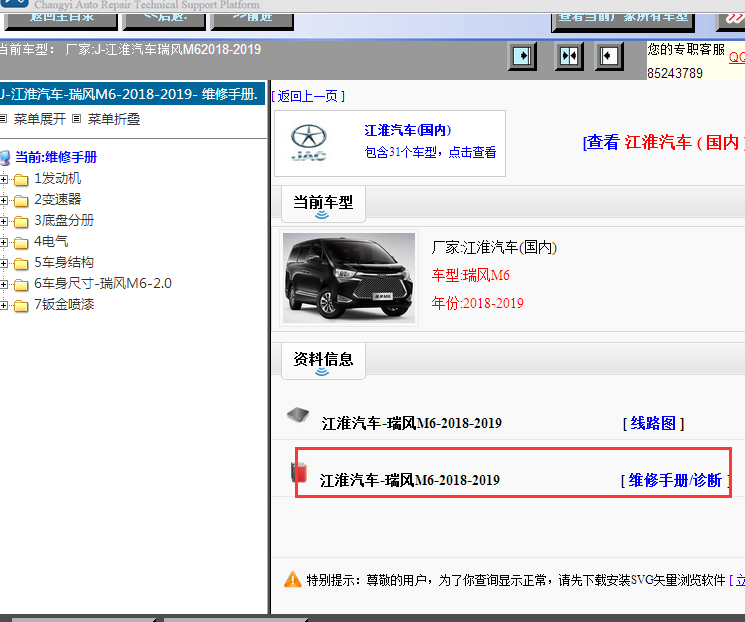Click the JAC logo image
Image resolution: width=745 pixels, height=622 pixels.
[x=309, y=143]
